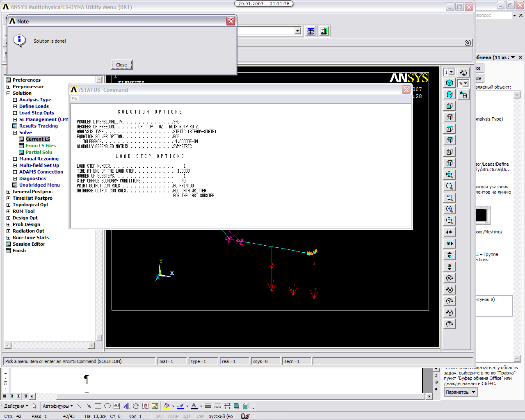This screenshot has height=420, width=525.
Task: Click the top Z rotation icon
Action: (463, 73)
